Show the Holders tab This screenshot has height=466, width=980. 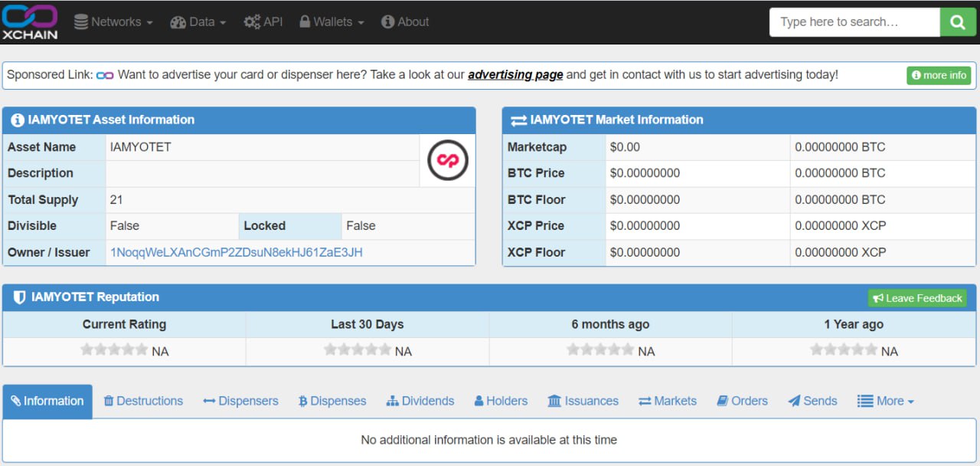(501, 401)
